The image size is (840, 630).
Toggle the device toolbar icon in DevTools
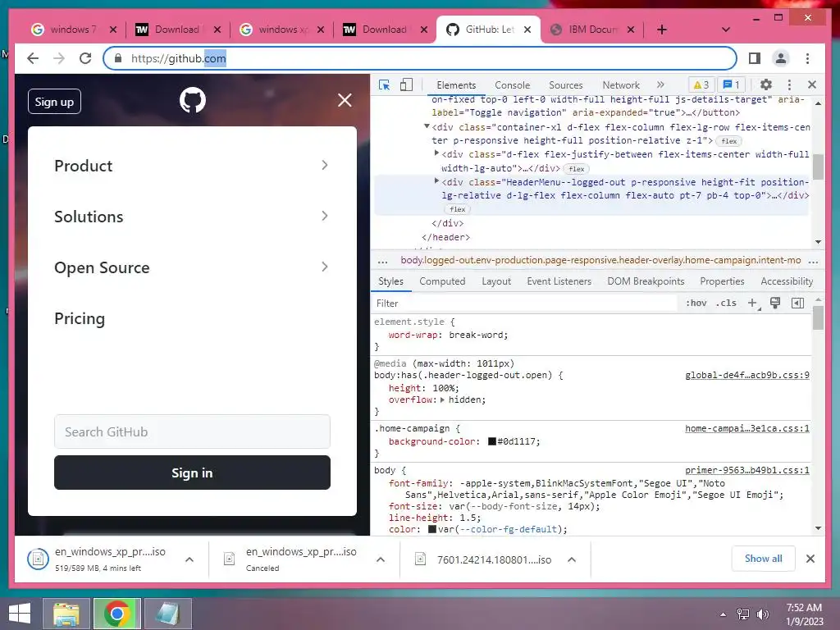(x=407, y=84)
